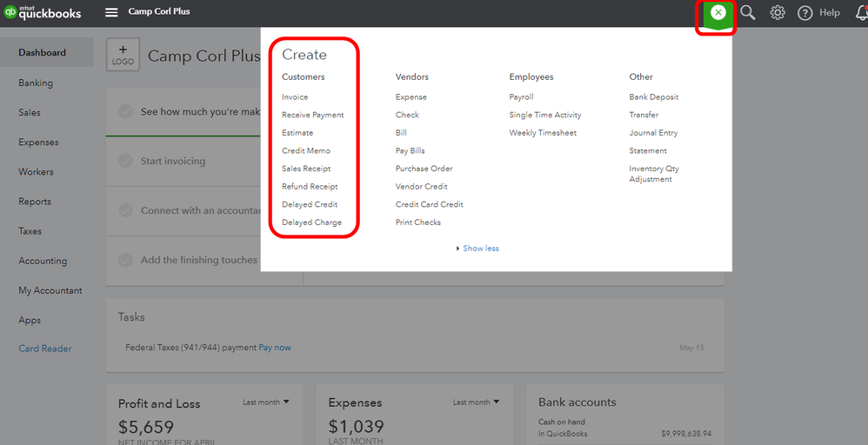868x445 pixels.
Task: Create a Sales Receipt
Action: point(306,169)
